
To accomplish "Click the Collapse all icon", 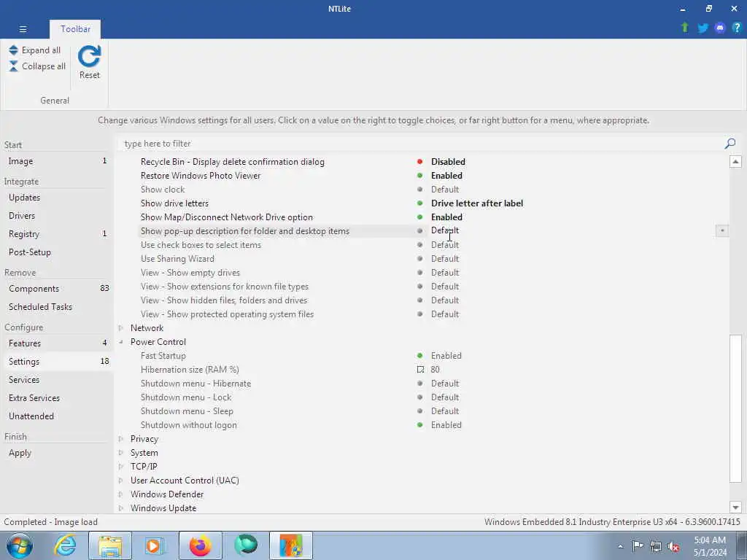I will 13,66.
